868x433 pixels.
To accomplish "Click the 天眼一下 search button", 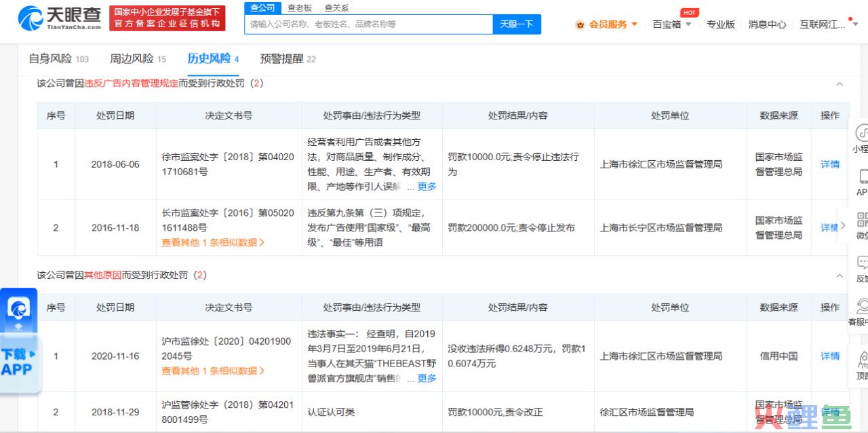I will (517, 24).
